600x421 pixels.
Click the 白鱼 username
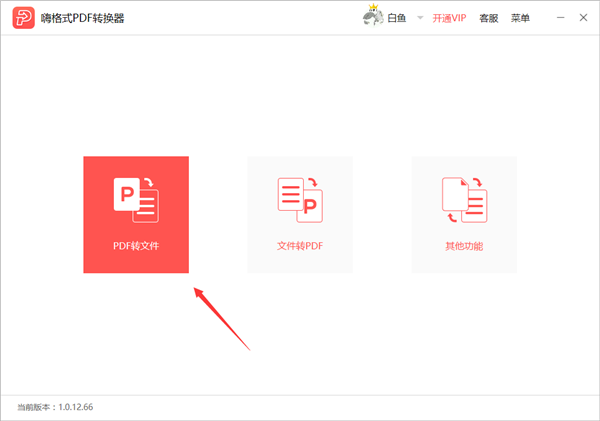point(396,18)
